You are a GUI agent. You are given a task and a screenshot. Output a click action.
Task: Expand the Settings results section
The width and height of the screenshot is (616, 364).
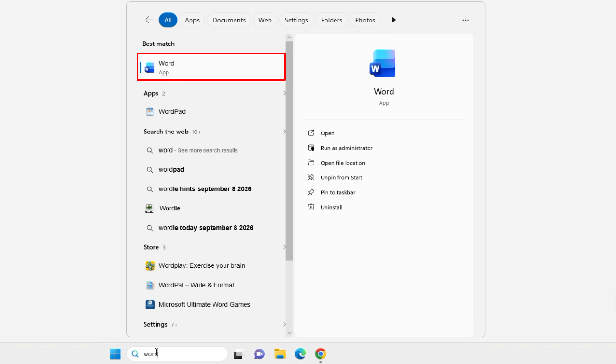point(284,324)
